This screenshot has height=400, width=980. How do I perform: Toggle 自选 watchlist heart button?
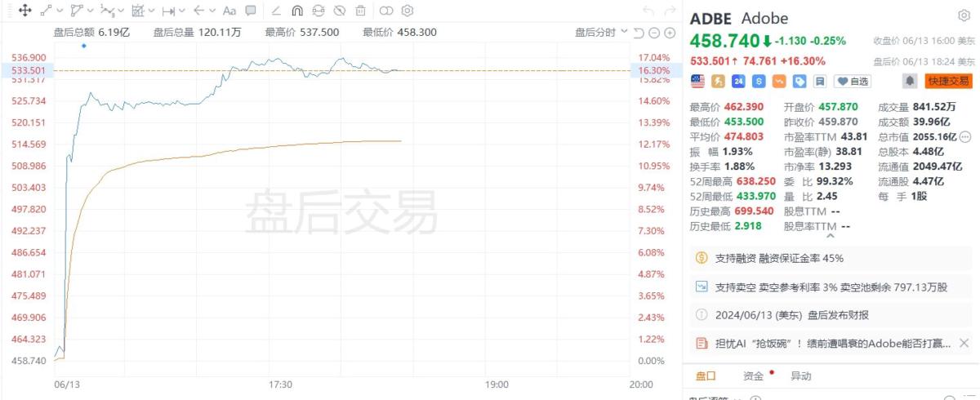pyautogui.click(x=853, y=81)
